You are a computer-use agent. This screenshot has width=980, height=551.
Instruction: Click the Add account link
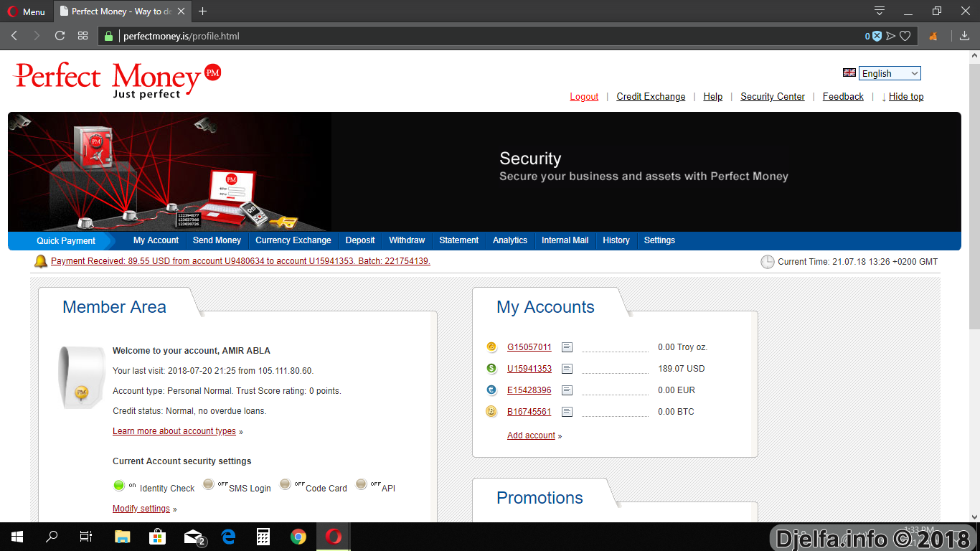(x=531, y=435)
